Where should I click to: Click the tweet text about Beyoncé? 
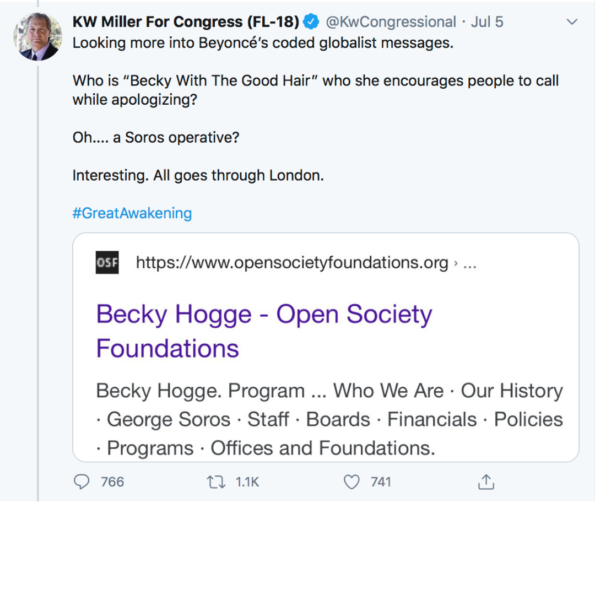[263, 43]
